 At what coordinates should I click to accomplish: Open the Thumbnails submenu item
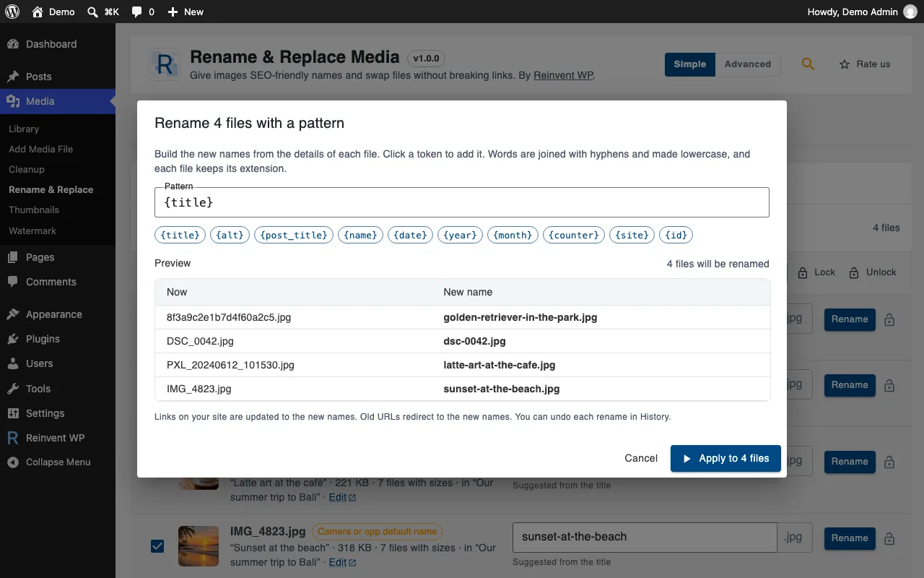coord(34,210)
